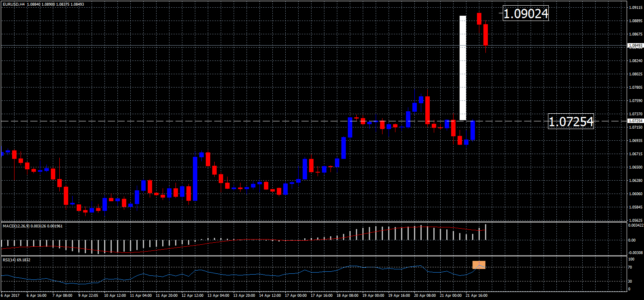This screenshot has height=300, width=644.
Task: Click the 18 Apr 08:00 time axis label
Action: (x=347, y=296)
